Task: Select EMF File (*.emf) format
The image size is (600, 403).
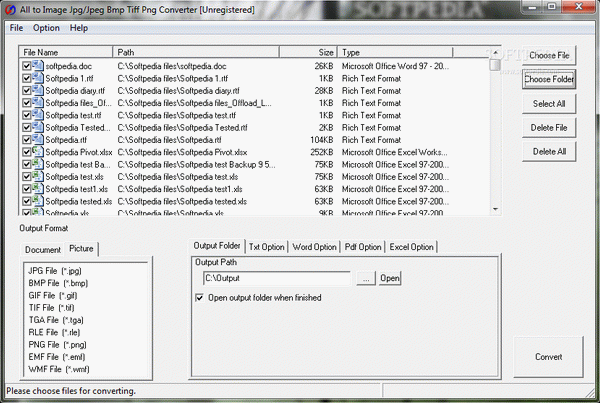Action: coord(57,357)
